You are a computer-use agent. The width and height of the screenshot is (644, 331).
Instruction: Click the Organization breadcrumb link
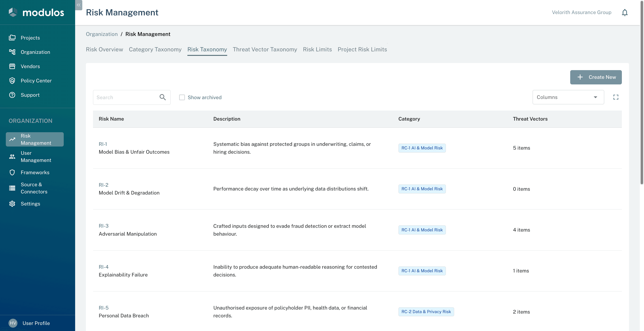pos(102,34)
